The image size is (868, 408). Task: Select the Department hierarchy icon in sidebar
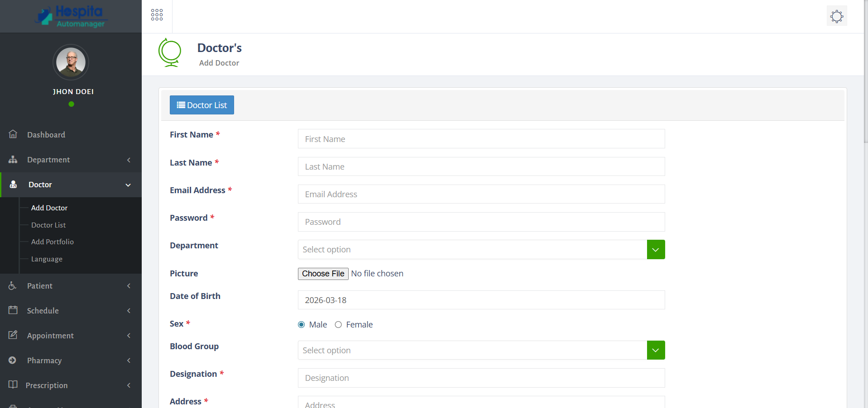click(12, 159)
